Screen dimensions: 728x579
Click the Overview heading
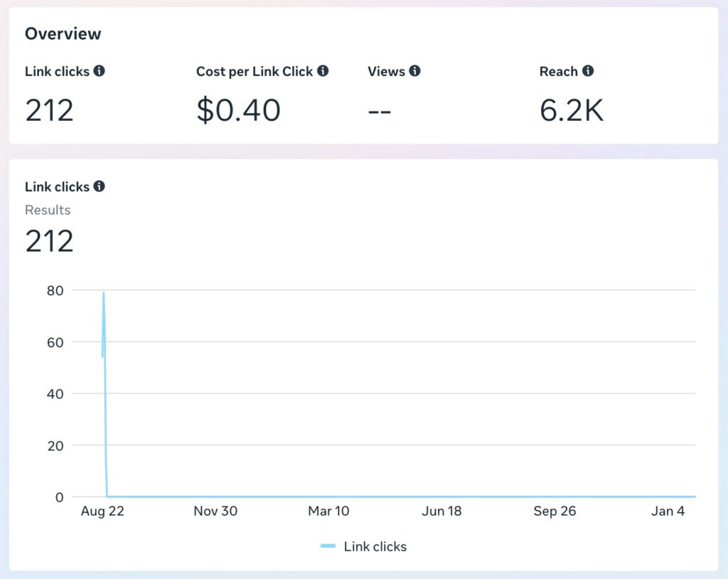click(x=63, y=33)
